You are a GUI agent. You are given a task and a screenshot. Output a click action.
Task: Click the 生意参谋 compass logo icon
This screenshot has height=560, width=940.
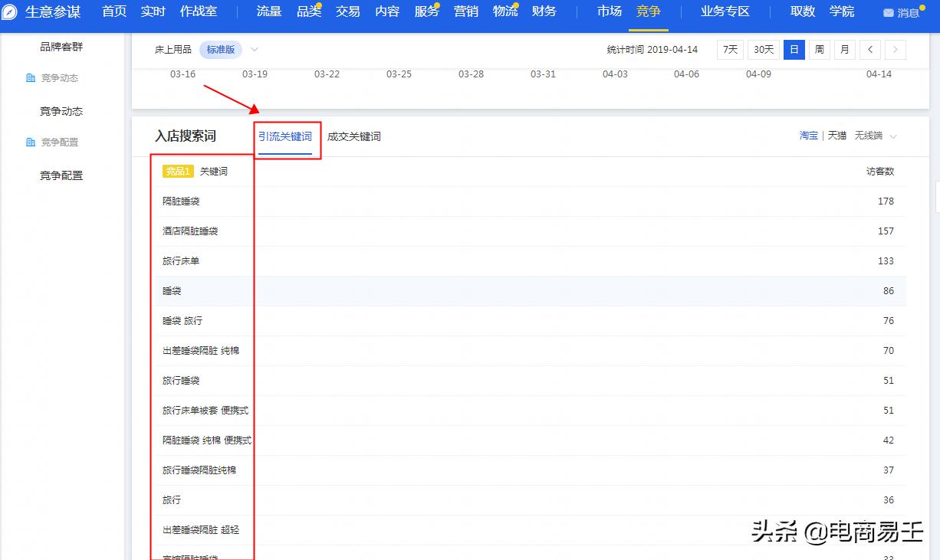click(10, 11)
